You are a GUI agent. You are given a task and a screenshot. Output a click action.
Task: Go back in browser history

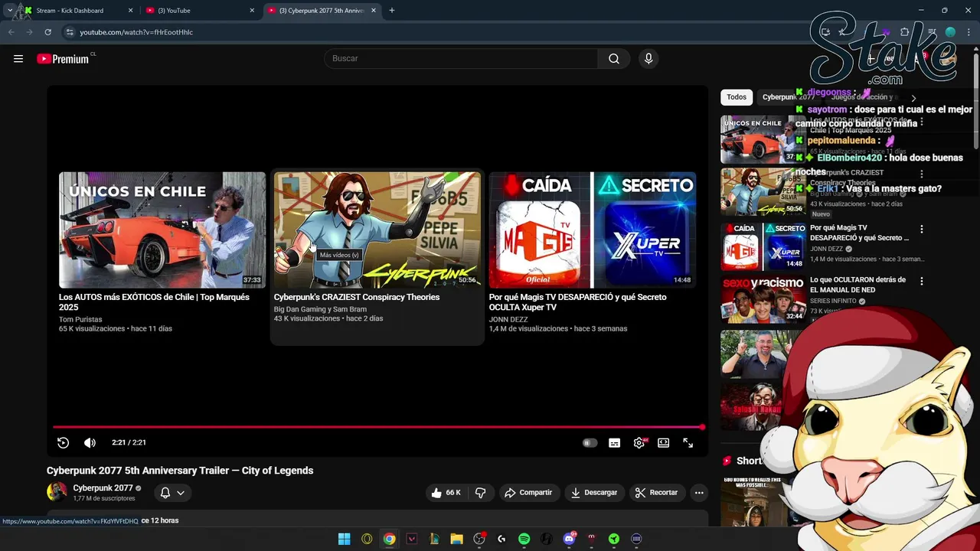(11, 32)
